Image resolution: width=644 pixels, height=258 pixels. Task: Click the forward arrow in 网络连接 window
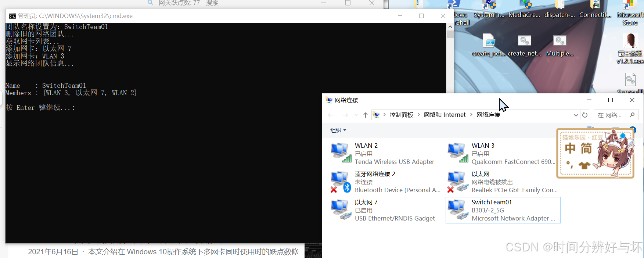pos(345,115)
